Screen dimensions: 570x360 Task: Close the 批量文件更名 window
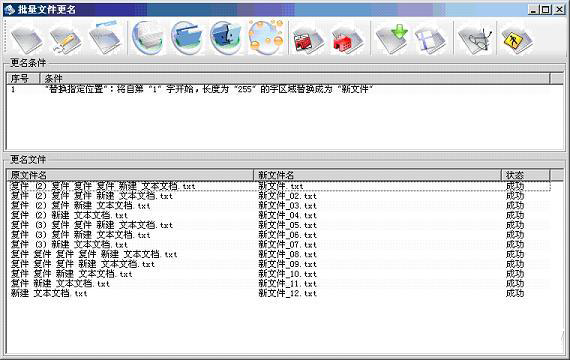(559, 10)
